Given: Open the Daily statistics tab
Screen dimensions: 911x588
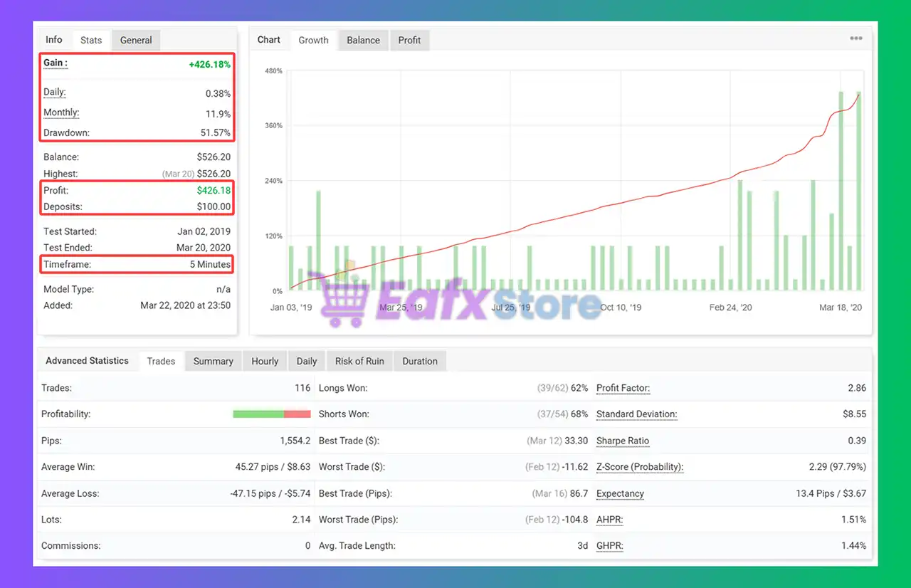Looking at the screenshot, I should 306,361.
